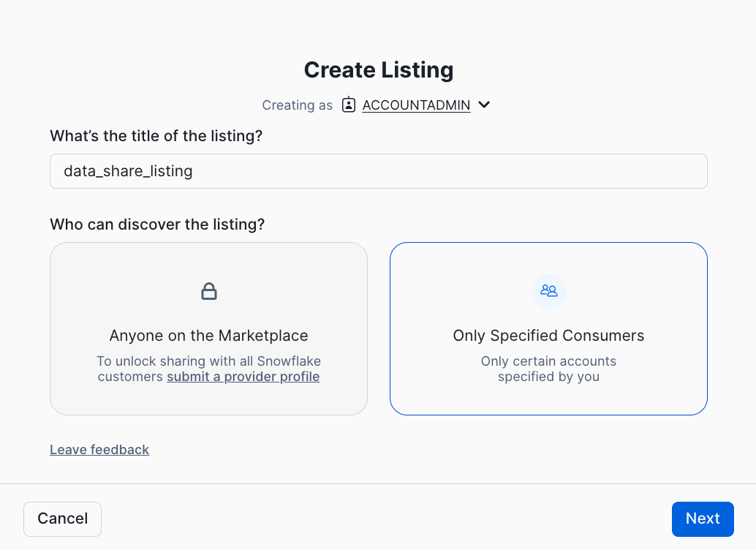Viewport: 756px width, 550px height.
Task: Click the Create Listing heading
Action: pos(378,69)
